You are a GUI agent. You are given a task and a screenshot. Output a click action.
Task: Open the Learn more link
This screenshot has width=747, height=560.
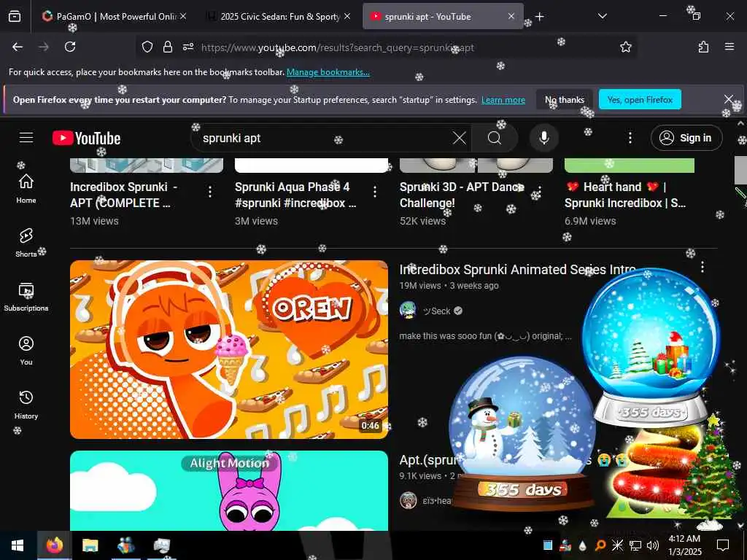point(503,100)
